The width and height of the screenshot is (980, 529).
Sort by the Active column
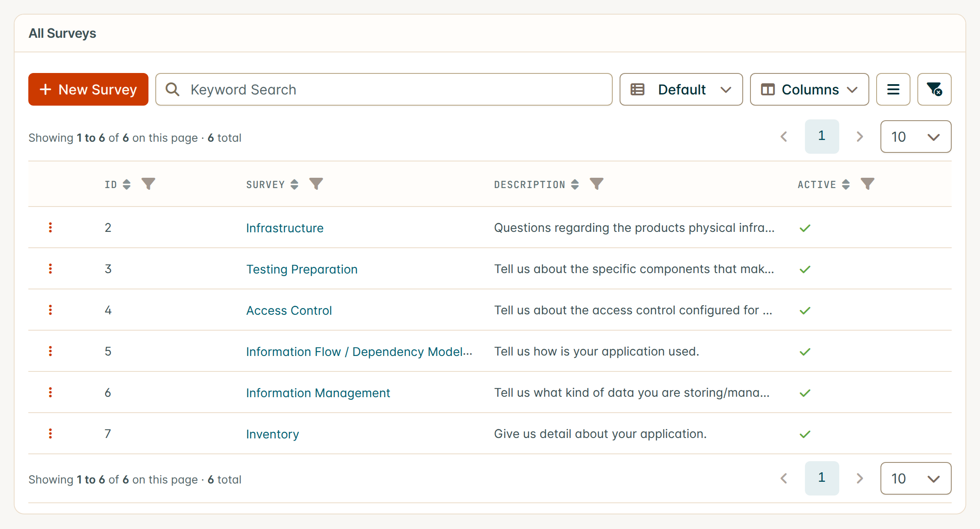[846, 185]
